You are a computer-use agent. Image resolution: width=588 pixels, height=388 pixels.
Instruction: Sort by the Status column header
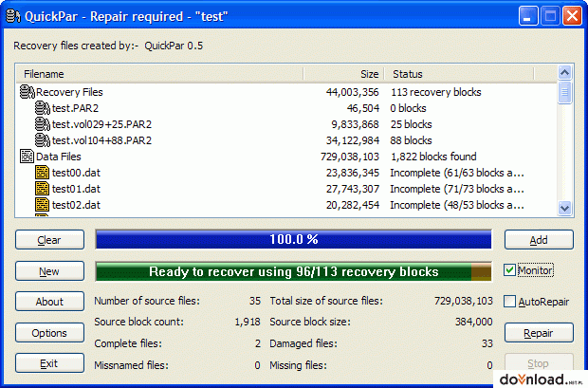[459, 74]
